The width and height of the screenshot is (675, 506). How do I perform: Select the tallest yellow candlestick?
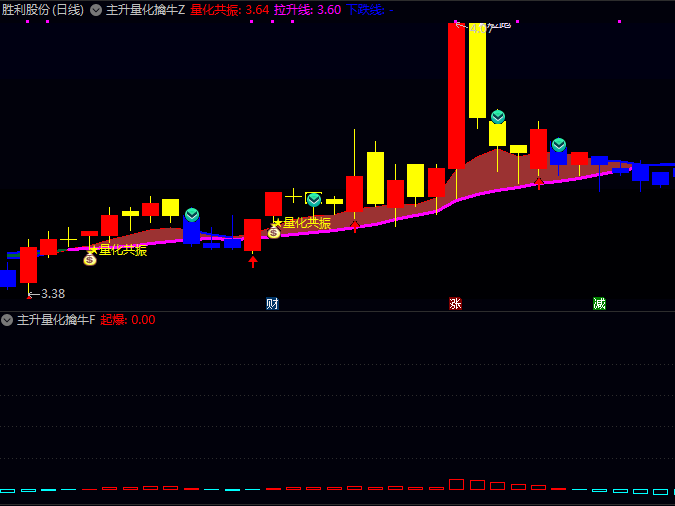click(x=477, y=70)
